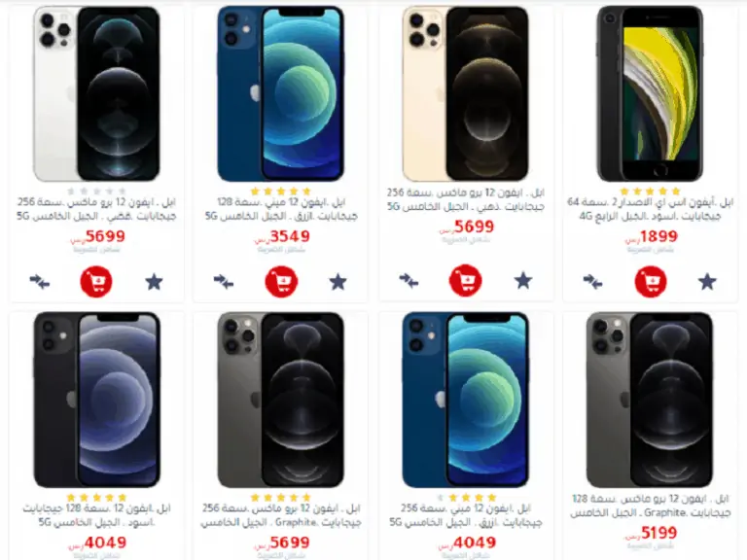Open Graphite iPhone 12 Pro Max 256GB title
747x560 pixels.
point(281,515)
